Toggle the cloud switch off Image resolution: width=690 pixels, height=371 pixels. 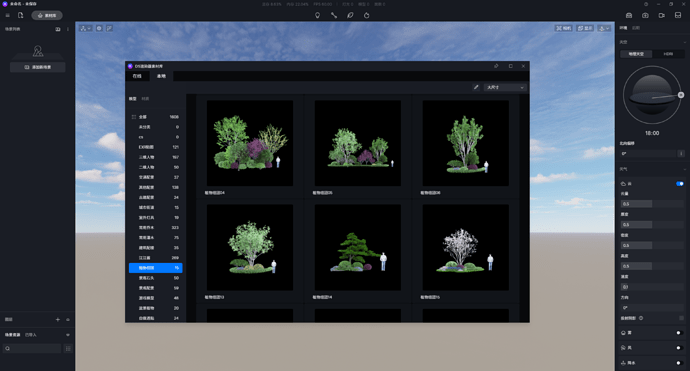tap(680, 184)
